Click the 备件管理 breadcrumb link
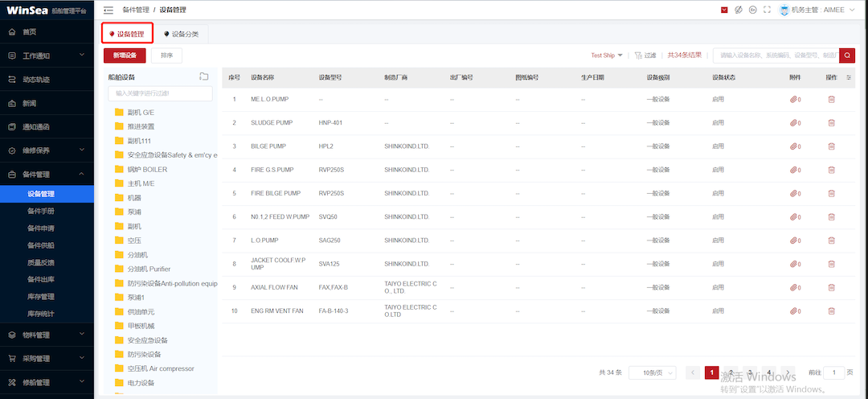Viewport: 868px width, 399px height. pos(136,10)
